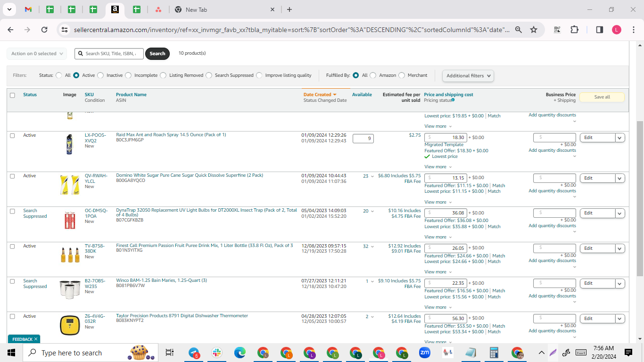Open the tab search chevron in the tab strip
644x362 pixels.
click(9, 9)
